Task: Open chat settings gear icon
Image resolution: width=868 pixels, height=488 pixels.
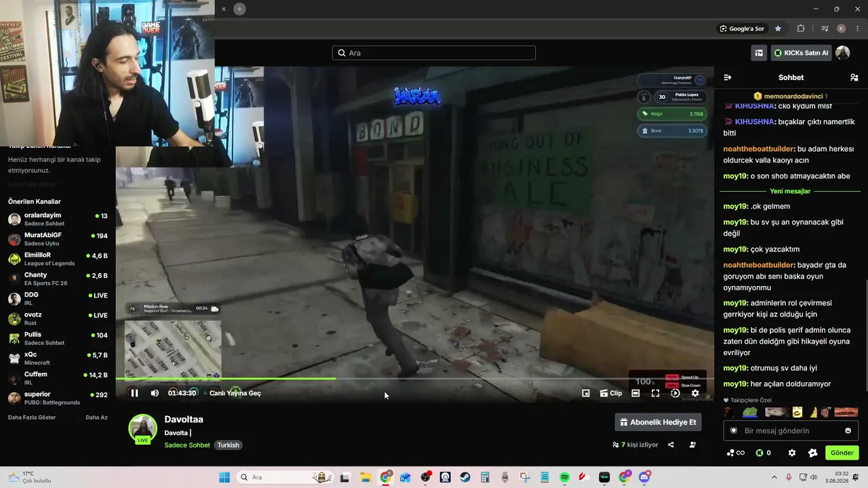Action: (x=792, y=453)
